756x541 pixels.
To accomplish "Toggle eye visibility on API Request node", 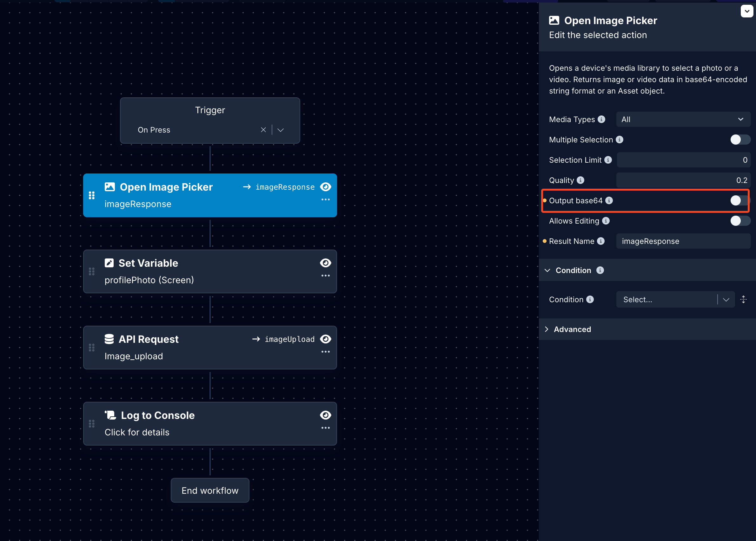I will [x=325, y=339].
